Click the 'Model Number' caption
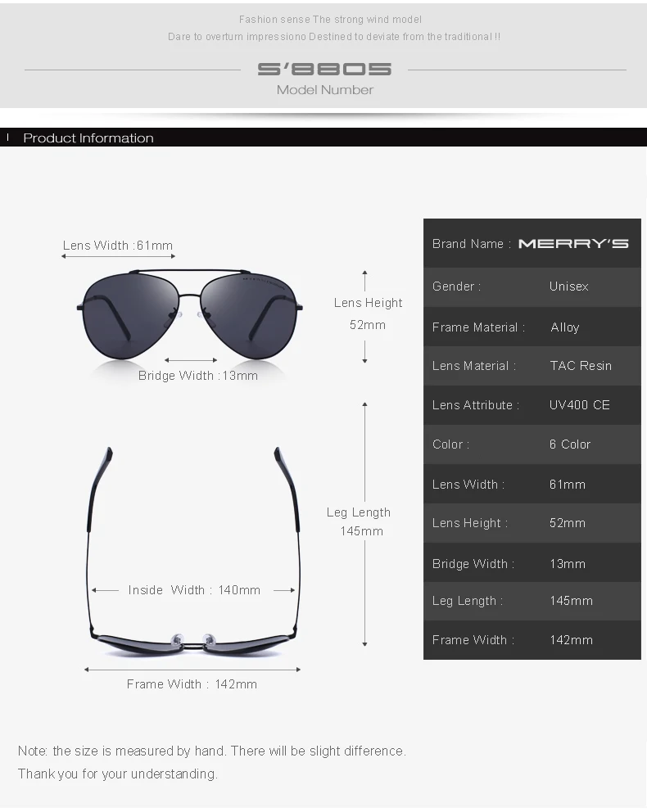The height and width of the screenshot is (812, 647). pyautogui.click(x=325, y=89)
